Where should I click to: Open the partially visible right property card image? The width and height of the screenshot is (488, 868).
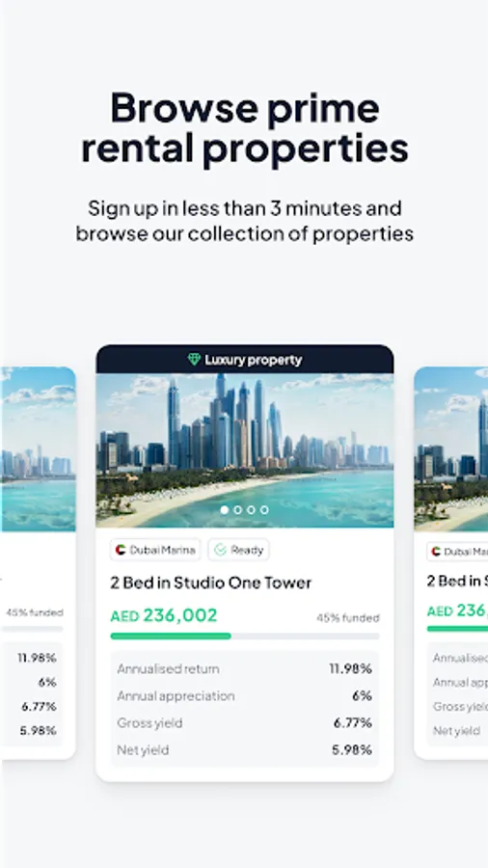coord(451,448)
